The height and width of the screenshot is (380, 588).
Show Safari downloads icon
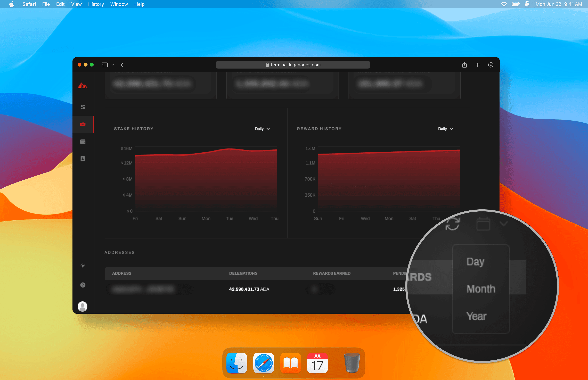491,65
